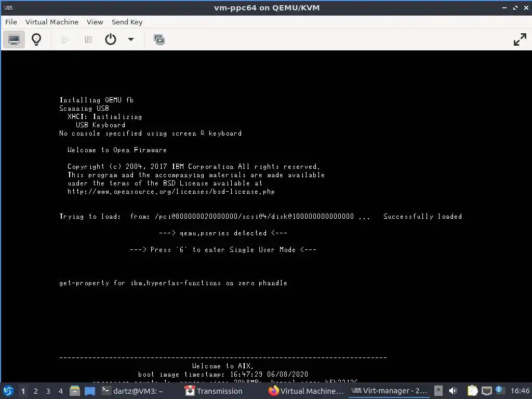
Task: Click the 'Successfully loaded' console text
Action: coord(422,217)
